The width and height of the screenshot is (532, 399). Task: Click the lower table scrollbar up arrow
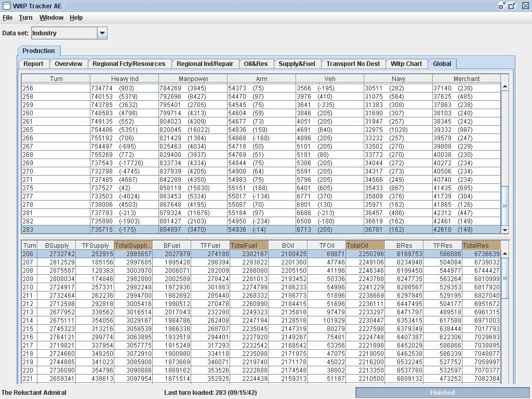[x=505, y=254]
